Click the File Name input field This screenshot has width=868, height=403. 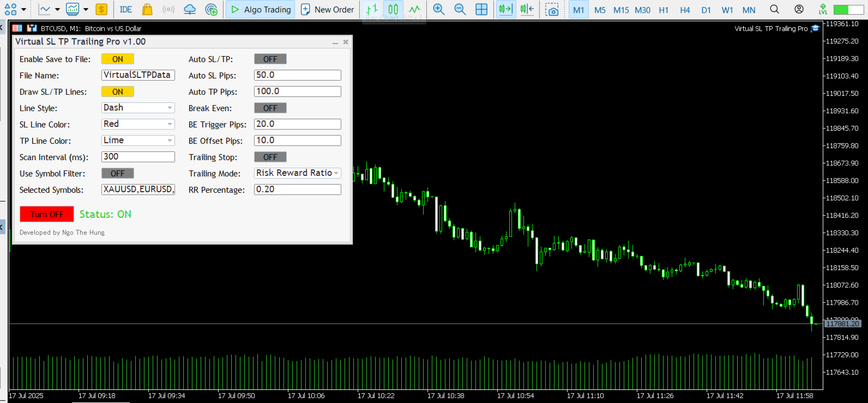138,75
